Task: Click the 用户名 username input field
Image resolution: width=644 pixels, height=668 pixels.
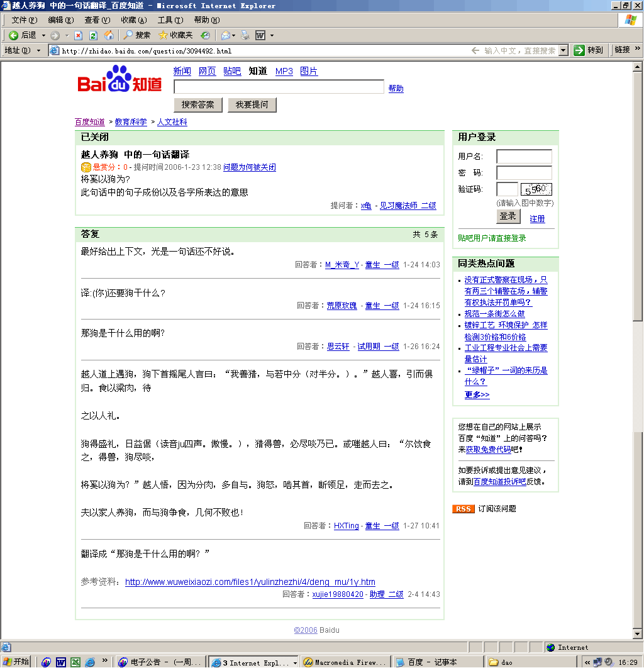Action: (524, 157)
